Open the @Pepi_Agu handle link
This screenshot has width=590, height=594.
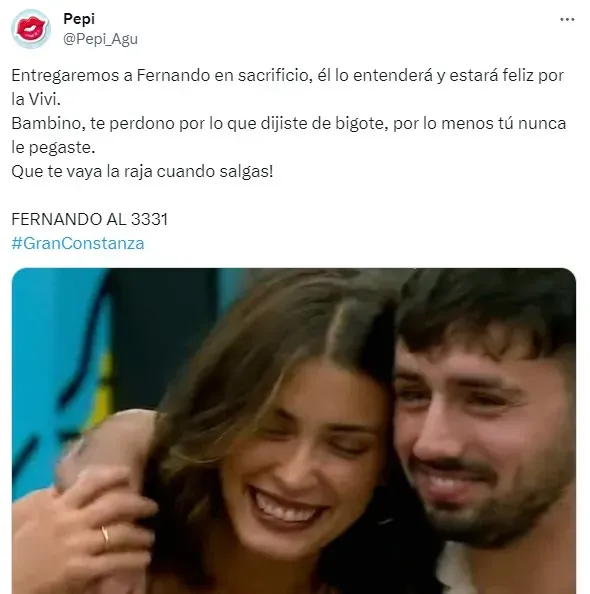pos(100,39)
